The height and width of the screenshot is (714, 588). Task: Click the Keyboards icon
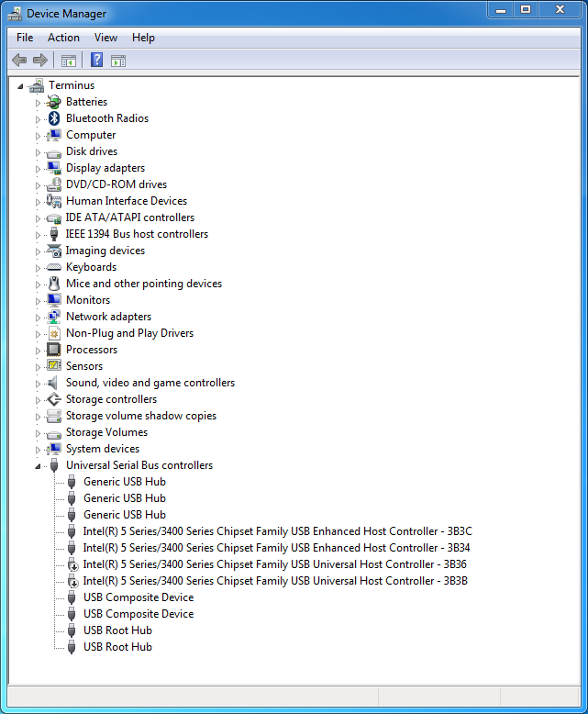point(54,267)
